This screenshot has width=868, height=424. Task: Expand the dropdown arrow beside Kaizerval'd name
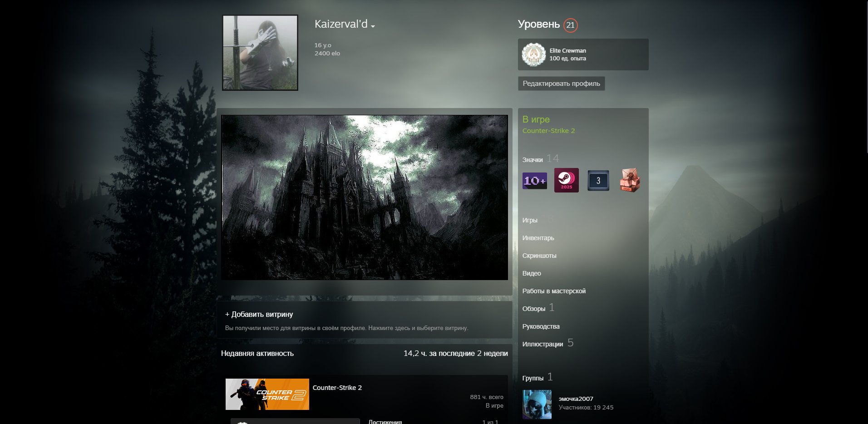click(x=373, y=26)
